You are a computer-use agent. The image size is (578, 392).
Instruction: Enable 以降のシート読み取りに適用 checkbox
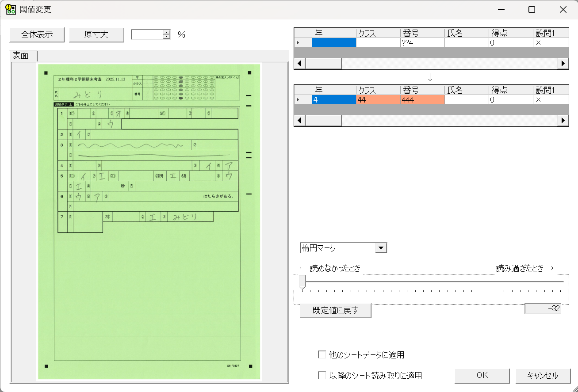click(x=322, y=376)
